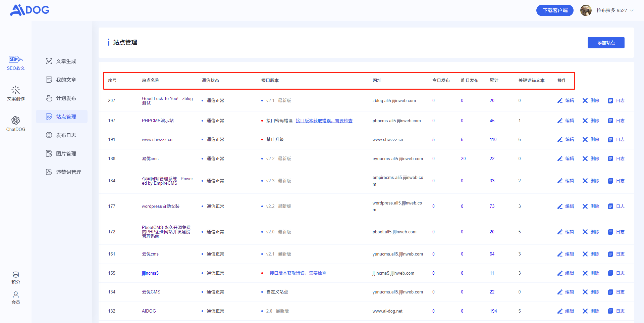Viewport: 644px width, 323px height.
Task: Click the 禁止升级 status text
Action: tap(275, 139)
